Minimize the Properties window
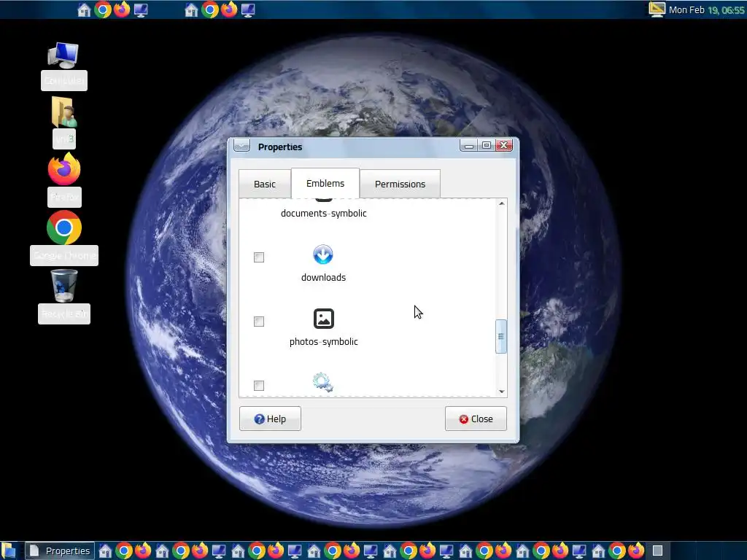The width and height of the screenshot is (747, 560). pyautogui.click(x=468, y=146)
